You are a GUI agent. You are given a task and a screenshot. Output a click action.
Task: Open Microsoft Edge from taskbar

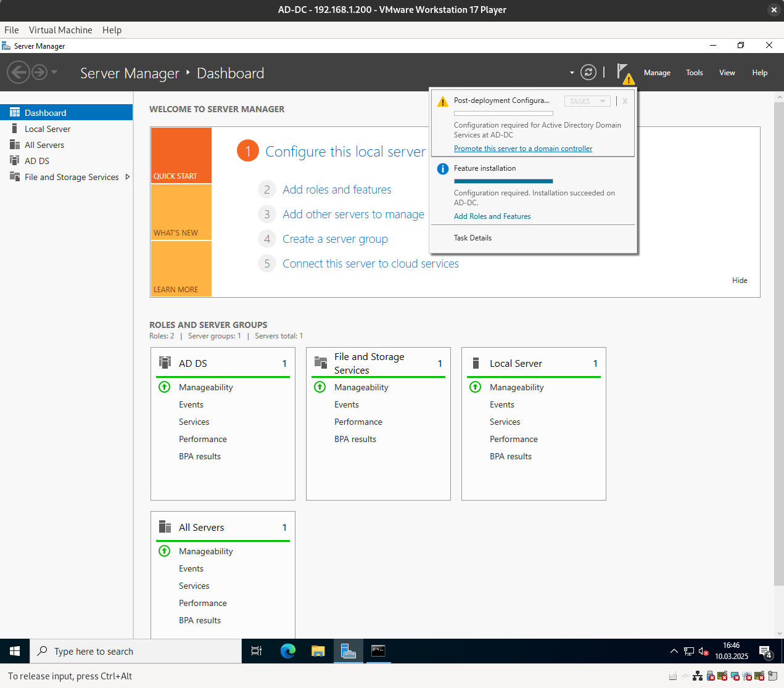287,651
